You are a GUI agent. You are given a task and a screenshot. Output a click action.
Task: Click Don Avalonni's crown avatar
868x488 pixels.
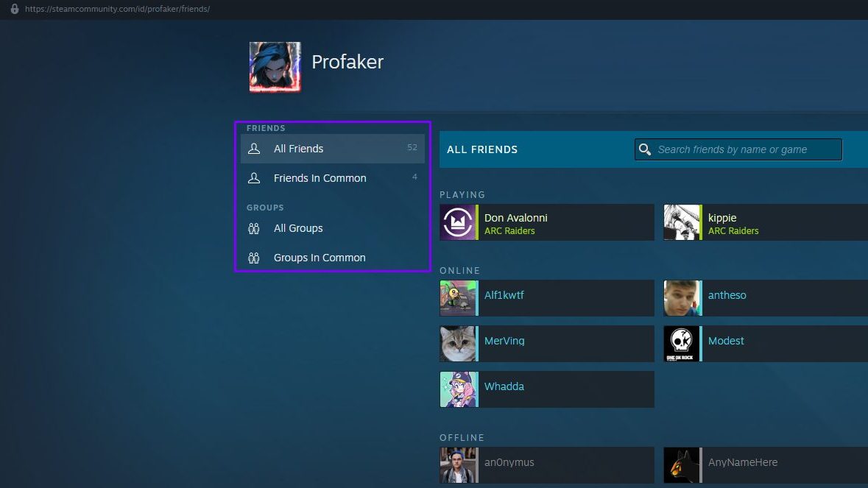[x=458, y=222]
